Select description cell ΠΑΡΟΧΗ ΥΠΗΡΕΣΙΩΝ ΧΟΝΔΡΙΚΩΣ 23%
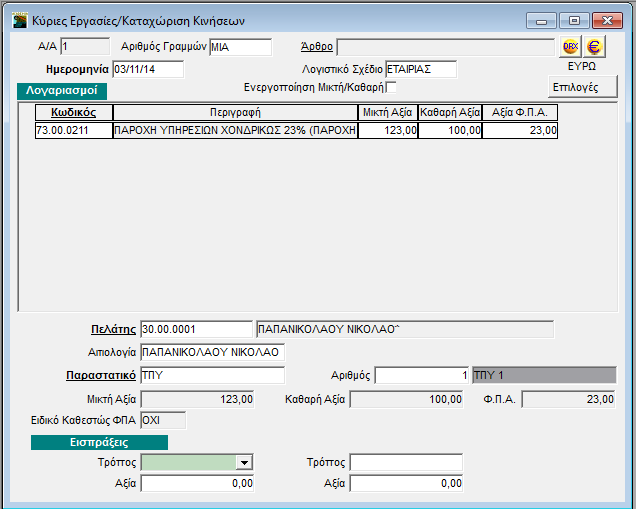 [235, 130]
